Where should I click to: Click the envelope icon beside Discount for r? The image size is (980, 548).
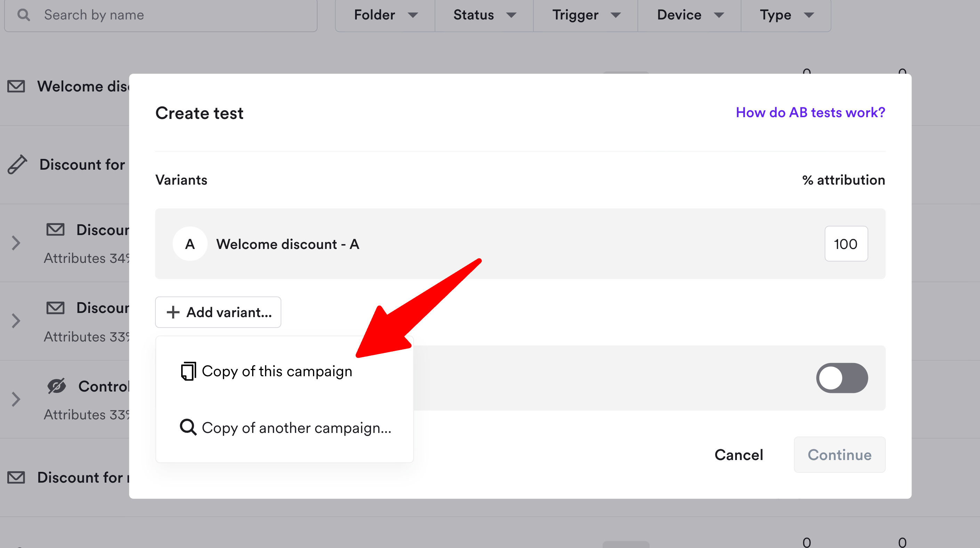pos(16,477)
